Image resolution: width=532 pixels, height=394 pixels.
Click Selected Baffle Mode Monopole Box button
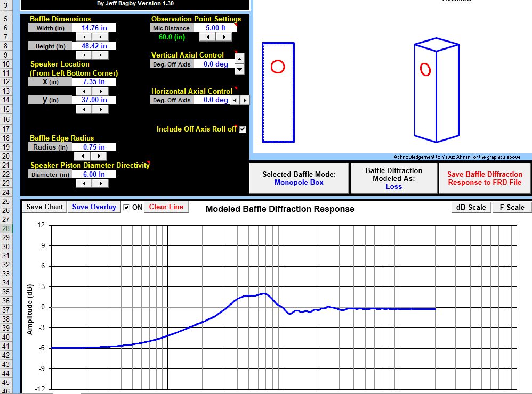pos(299,178)
